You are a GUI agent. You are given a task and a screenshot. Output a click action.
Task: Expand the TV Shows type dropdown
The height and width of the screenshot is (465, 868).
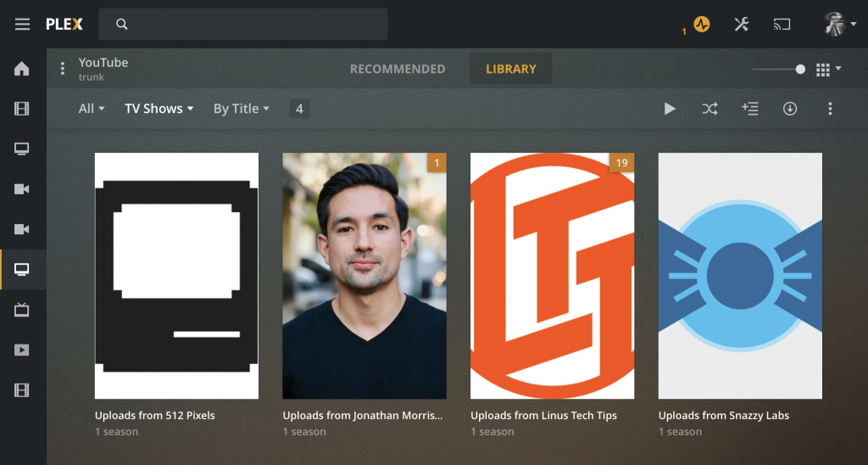point(159,109)
